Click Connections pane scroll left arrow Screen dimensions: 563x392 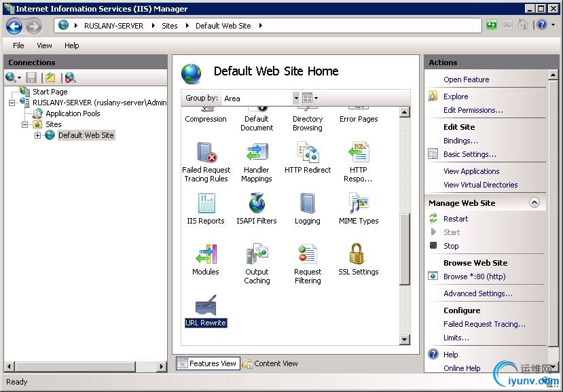pos(10,366)
